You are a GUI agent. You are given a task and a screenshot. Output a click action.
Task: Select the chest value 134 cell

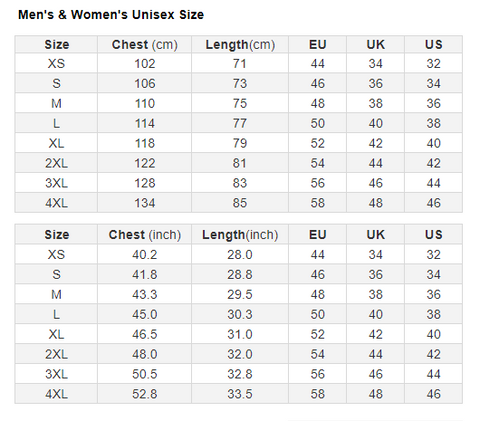click(145, 203)
